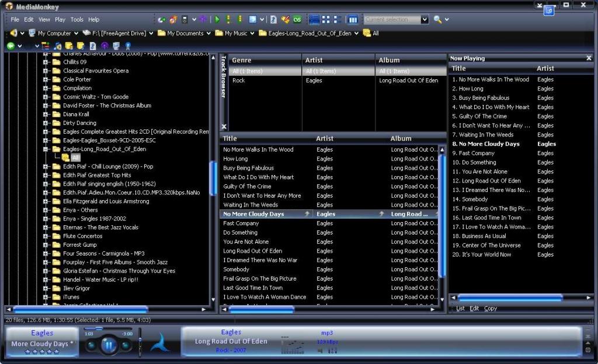Click Copy below the Now Playing list

[491, 309]
